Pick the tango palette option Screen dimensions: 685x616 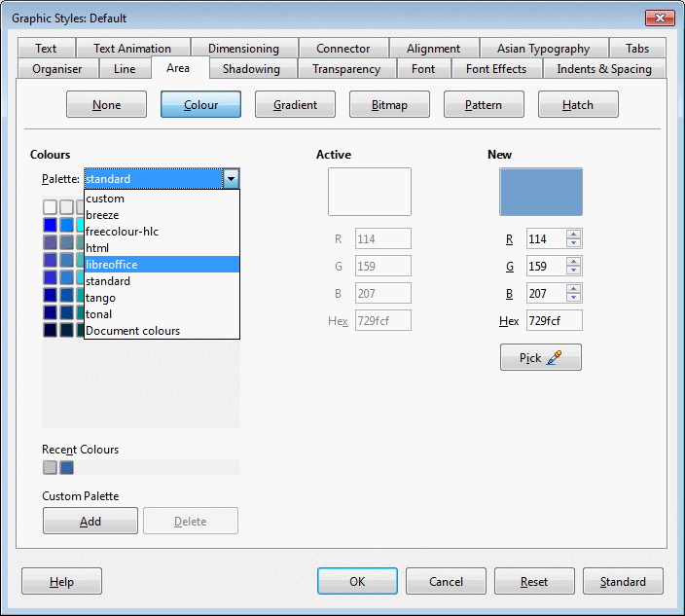[161, 298]
